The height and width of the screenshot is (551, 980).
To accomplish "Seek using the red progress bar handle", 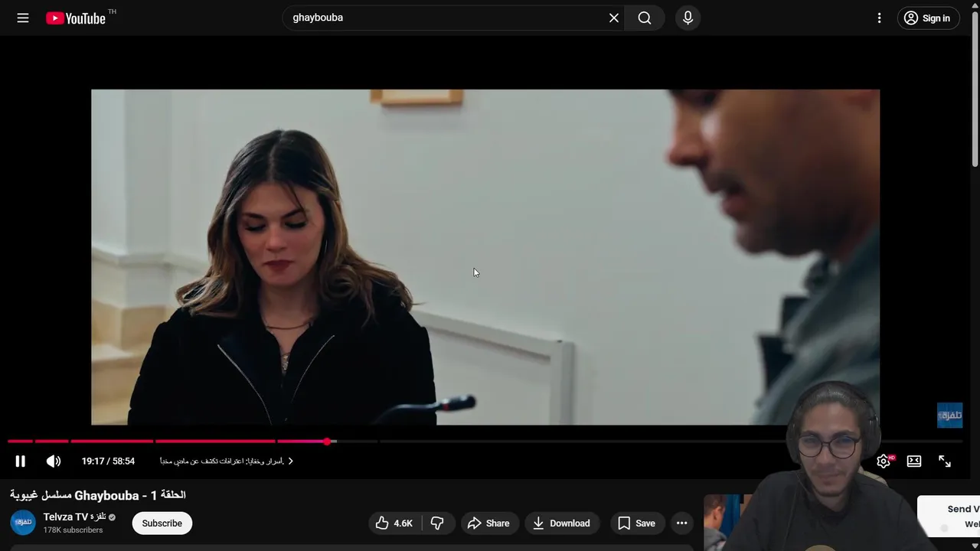I will 327,442.
